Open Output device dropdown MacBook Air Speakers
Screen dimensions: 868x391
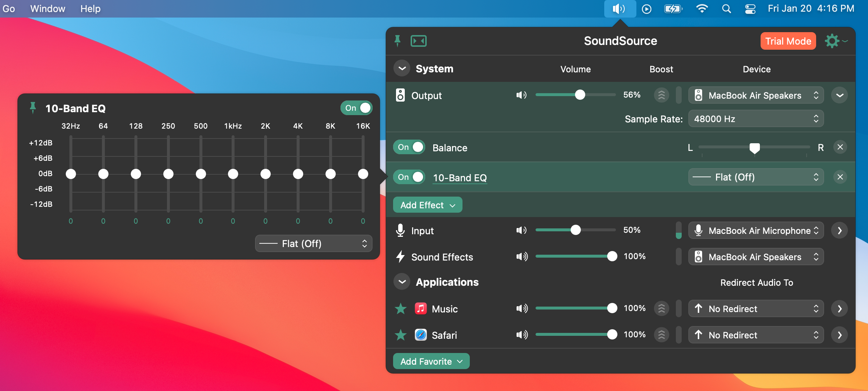tap(756, 95)
